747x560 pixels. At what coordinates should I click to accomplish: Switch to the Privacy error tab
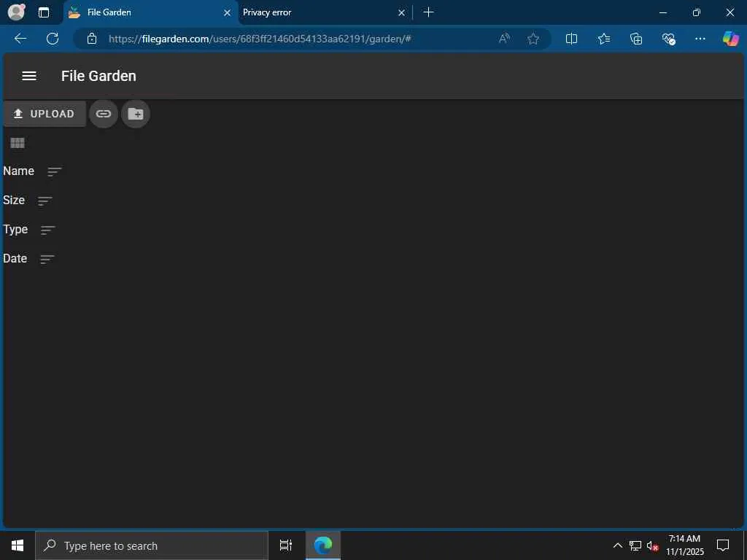click(x=324, y=12)
